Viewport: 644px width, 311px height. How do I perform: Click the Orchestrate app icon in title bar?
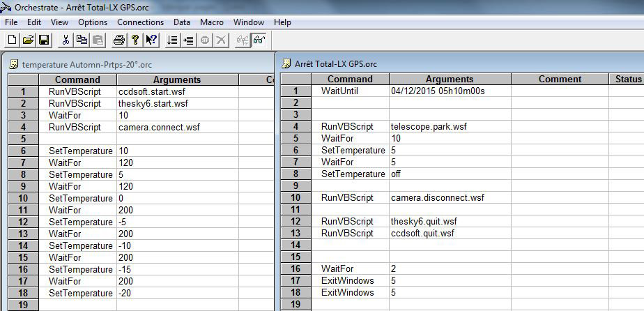(6, 7)
